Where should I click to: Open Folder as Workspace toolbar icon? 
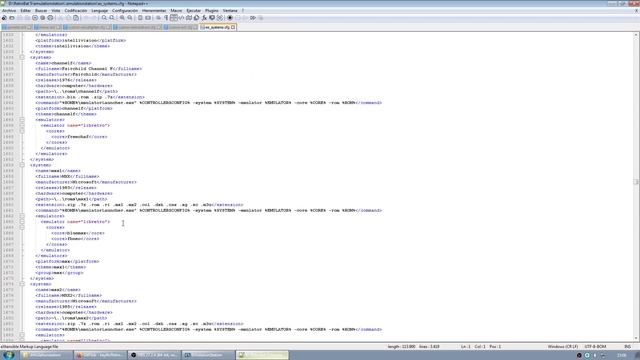pos(212,18)
